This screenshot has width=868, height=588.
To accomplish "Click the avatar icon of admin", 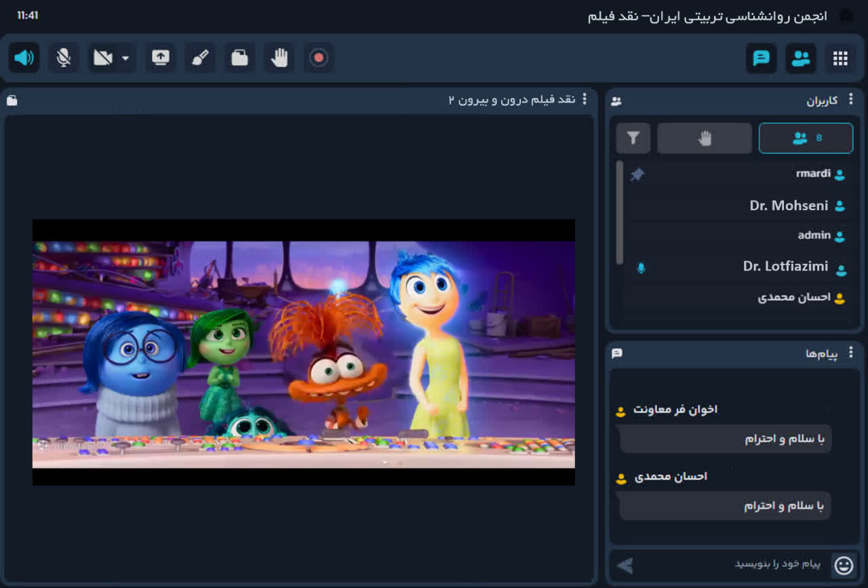I will point(840,237).
